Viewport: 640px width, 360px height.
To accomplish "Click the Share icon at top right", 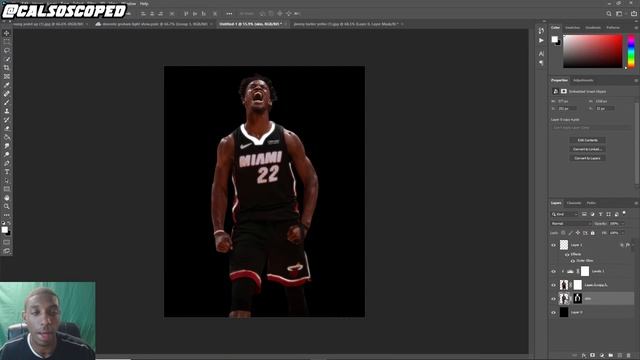I will coord(634,13).
